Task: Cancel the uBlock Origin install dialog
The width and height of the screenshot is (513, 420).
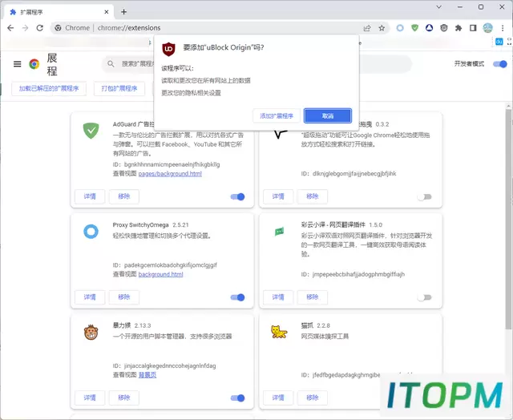Action: [328, 115]
